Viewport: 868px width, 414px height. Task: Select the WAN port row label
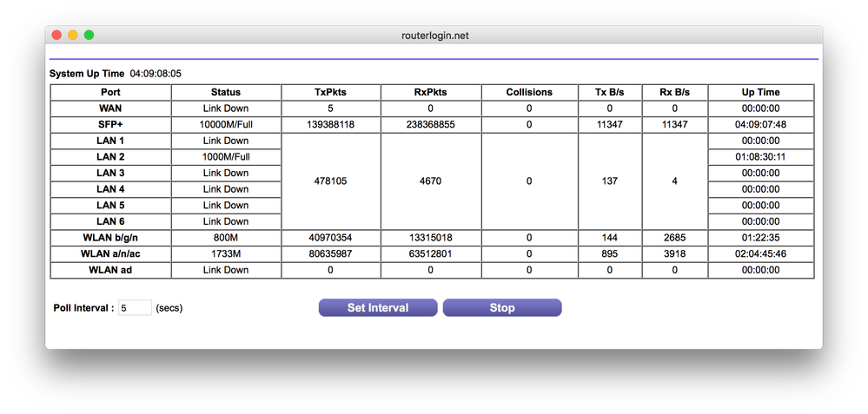pyautogui.click(x=110, y=108)
